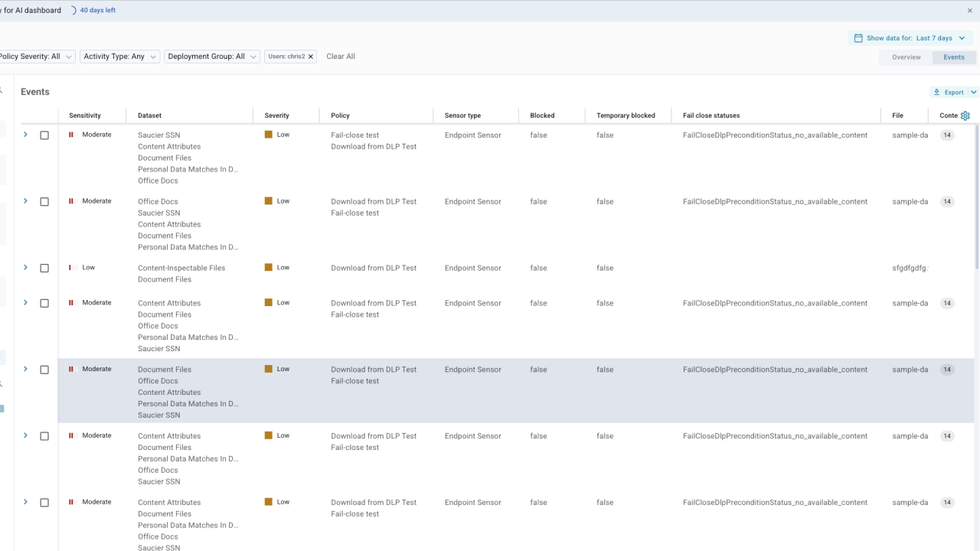Click the Low sensitivity indicator on the third row
The width and height of the screenshot is (980, 551).
[x=71, y=268]
